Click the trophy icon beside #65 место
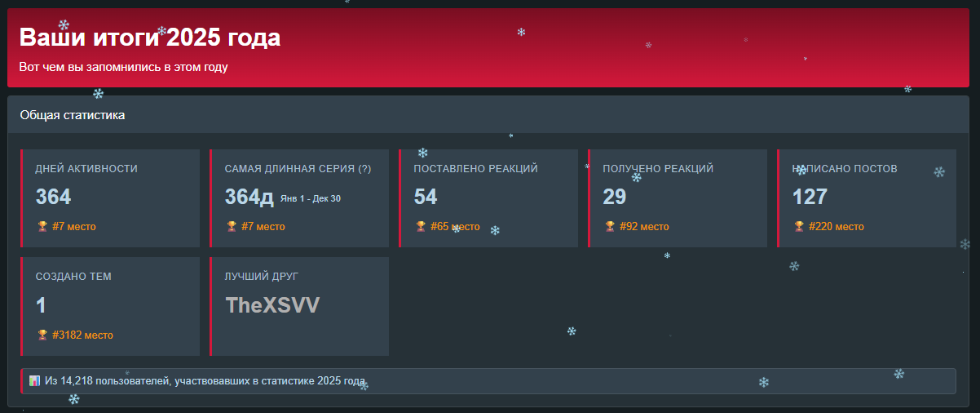The image size is (980, 413). [x=421, y=226]
